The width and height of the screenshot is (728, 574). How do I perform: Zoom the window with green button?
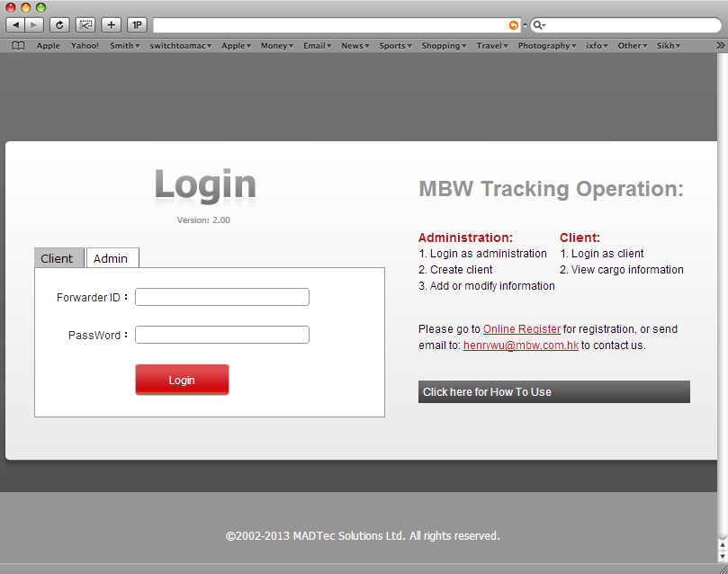[x=40, y=7]
